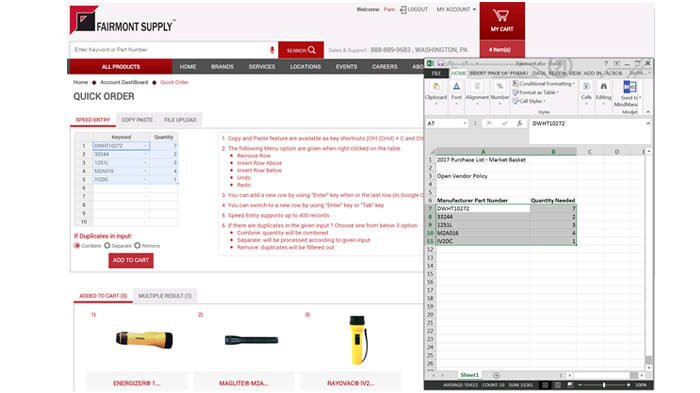
Task: Click the Add To Cart button
Action: (x=131, y=260)
